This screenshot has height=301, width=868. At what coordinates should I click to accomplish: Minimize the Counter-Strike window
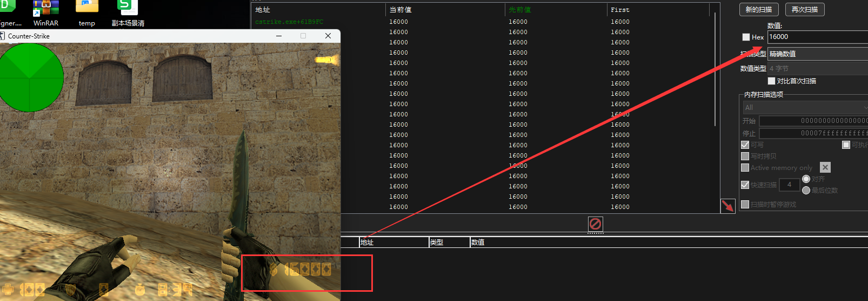[x=279, y=36]
